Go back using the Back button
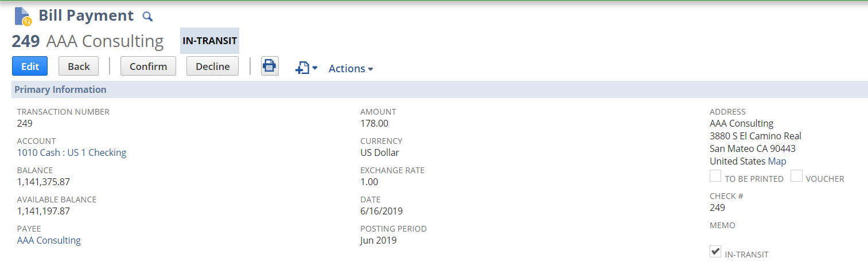Viewport: 868px width, 266px height. point(79,66)
